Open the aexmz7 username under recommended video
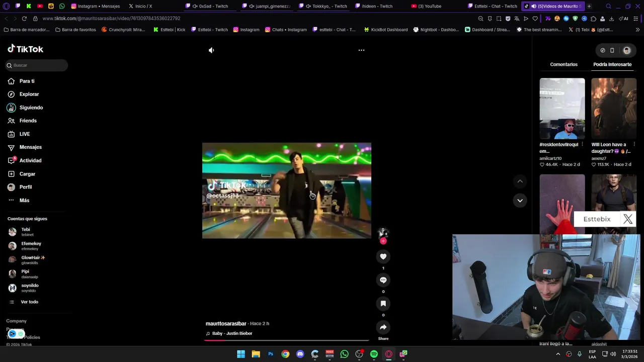This screenshot has width=644, height=362. (599, 158)
